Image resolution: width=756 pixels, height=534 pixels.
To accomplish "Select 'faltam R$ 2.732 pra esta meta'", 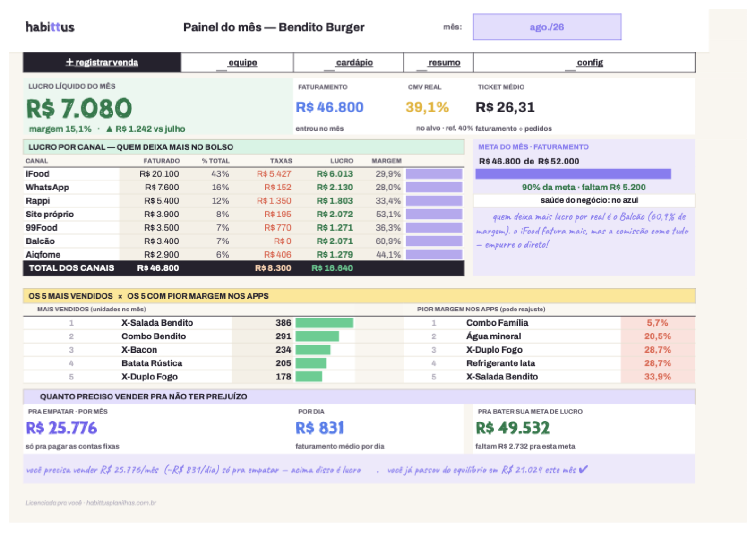I will click(x=525, y=447).
